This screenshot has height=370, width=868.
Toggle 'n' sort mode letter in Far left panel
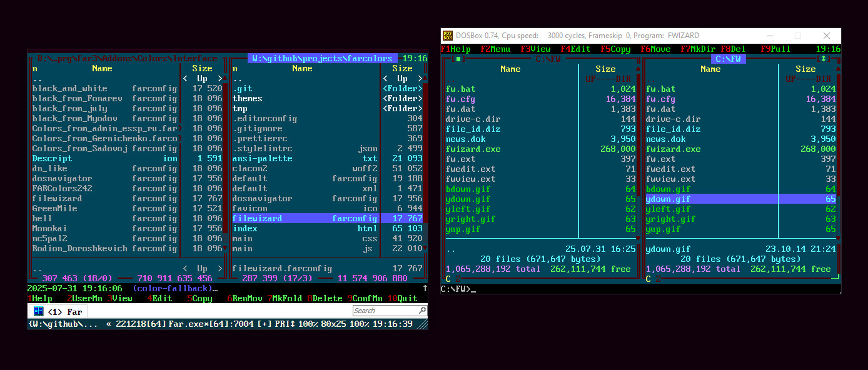coord(35,68)
